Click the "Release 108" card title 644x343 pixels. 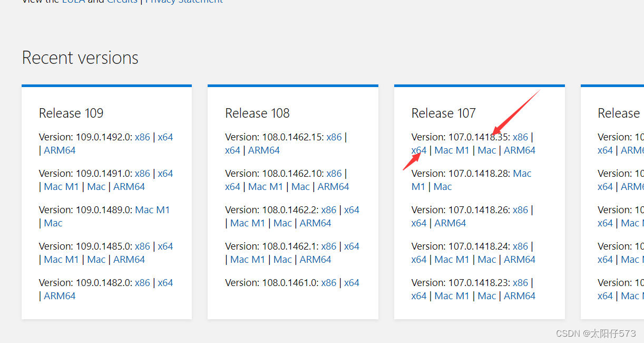(257, 113)
